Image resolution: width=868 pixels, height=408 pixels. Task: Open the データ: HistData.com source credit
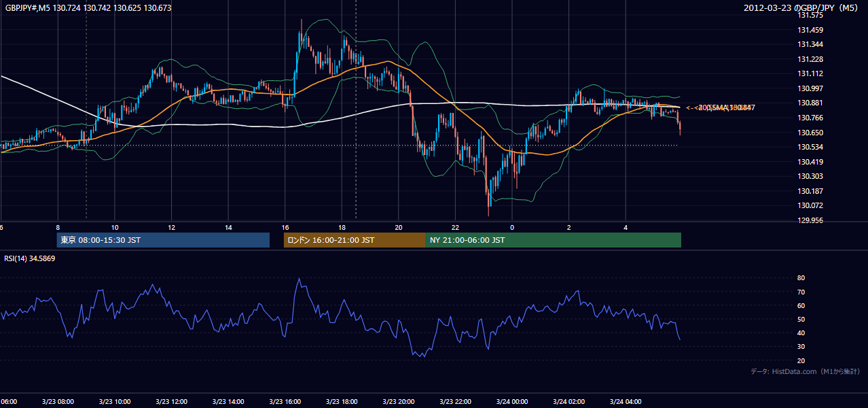pos(805,371)
